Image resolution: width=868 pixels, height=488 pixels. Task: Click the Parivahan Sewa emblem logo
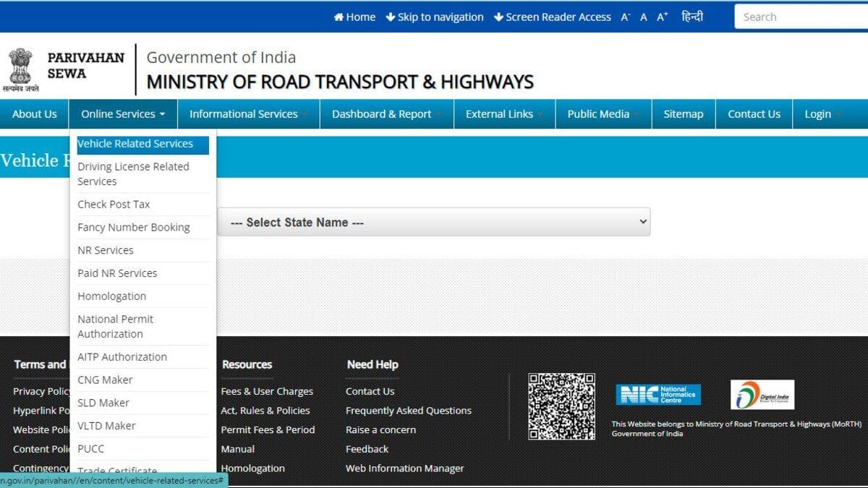pos(22,69)
